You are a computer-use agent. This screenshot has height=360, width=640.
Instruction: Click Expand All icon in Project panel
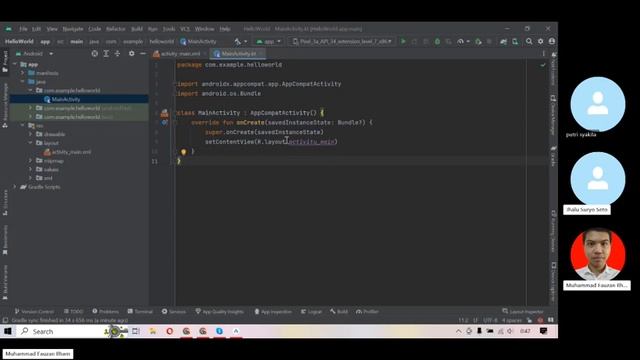[106, 53]
